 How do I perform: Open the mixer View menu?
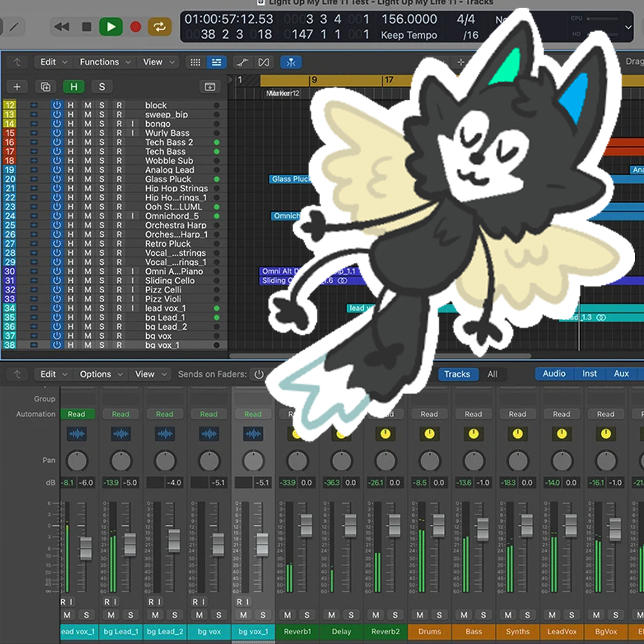point(150,374)
